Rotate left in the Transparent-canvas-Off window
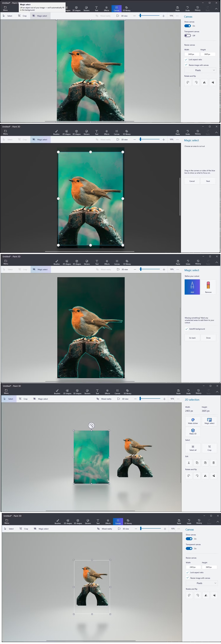 [x=188, y=82]
